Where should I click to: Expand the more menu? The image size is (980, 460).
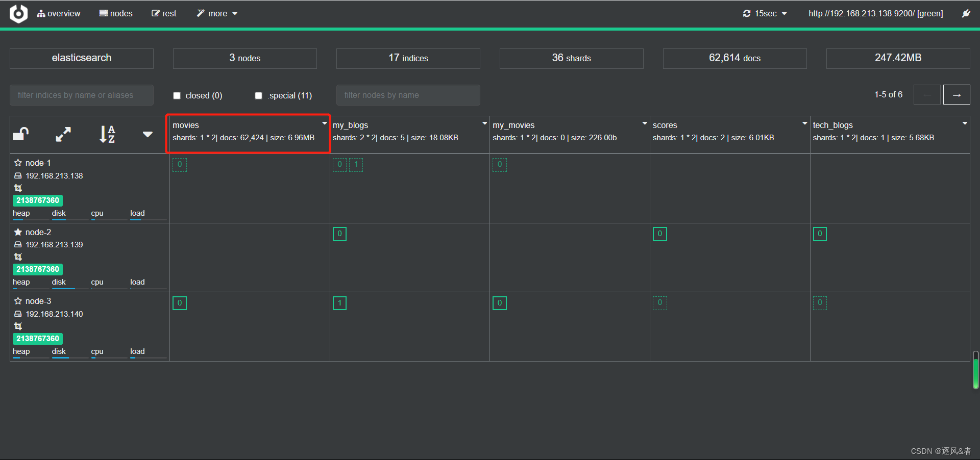[217, 14]
